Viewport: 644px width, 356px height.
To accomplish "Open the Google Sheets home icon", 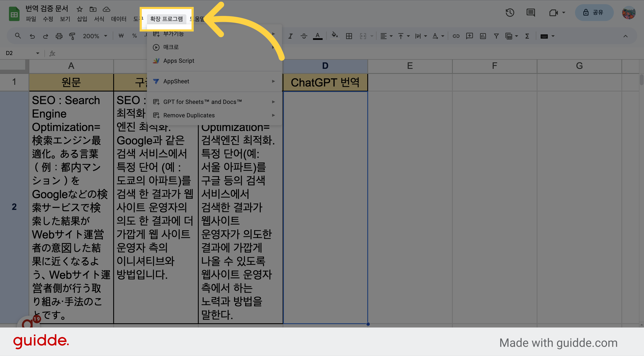I will (x=14, y=14).
